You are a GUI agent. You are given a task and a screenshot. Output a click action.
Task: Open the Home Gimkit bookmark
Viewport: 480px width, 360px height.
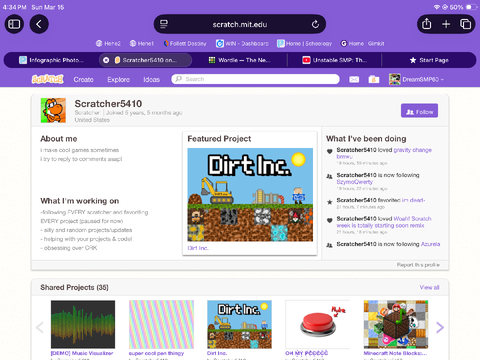(362, 43)
